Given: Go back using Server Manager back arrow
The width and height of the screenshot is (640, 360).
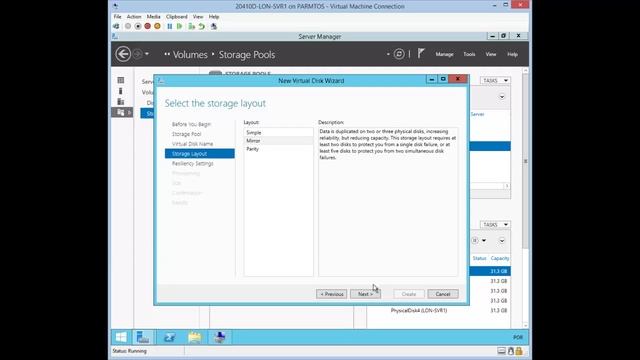Looking at the screenshot, I should tap(123, 54).
